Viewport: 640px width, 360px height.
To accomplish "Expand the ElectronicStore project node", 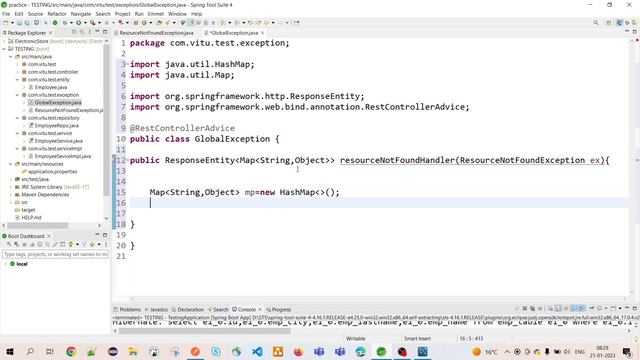I will [x=4, y=41].
